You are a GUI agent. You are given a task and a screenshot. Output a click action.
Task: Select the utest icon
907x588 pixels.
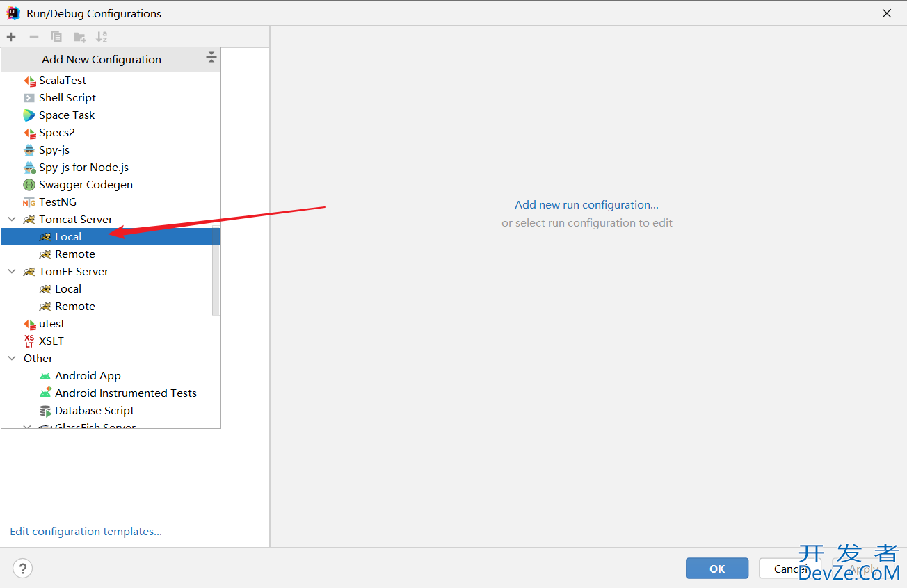pos(29,324)
